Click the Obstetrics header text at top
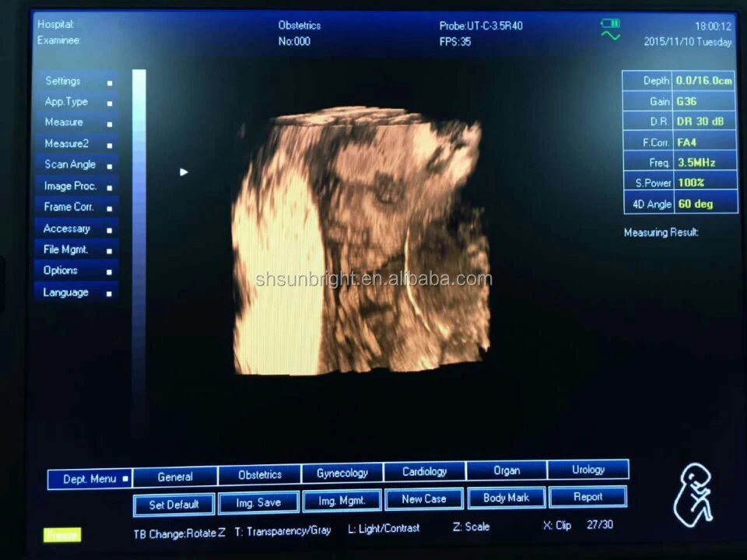 [299, 25]
